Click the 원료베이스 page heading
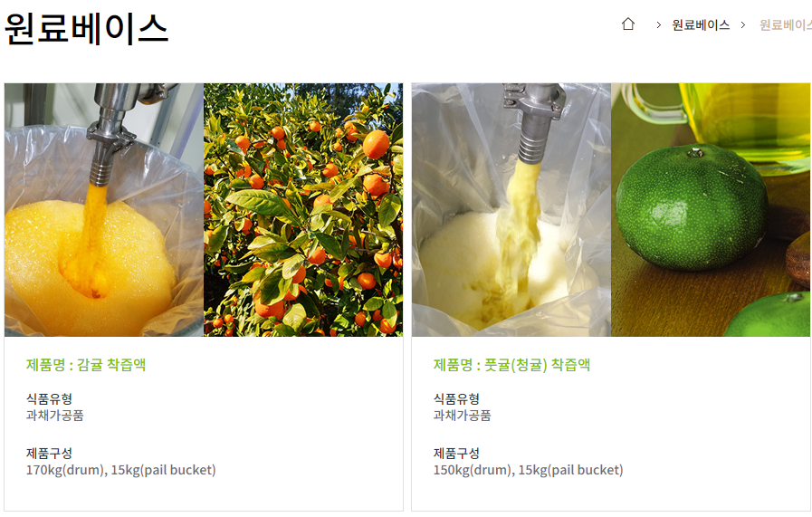Screen dimensions: 812x517 [87, 28]
